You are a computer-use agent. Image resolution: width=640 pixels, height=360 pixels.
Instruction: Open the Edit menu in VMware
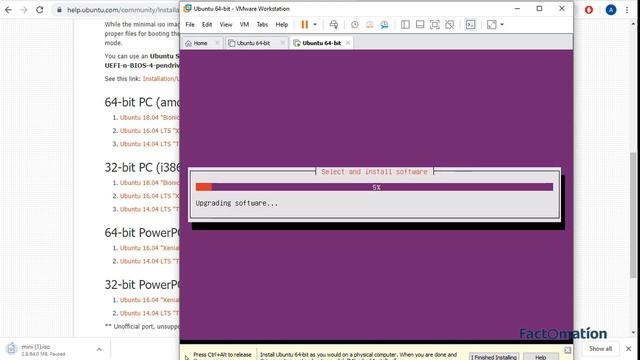point(207,24)
